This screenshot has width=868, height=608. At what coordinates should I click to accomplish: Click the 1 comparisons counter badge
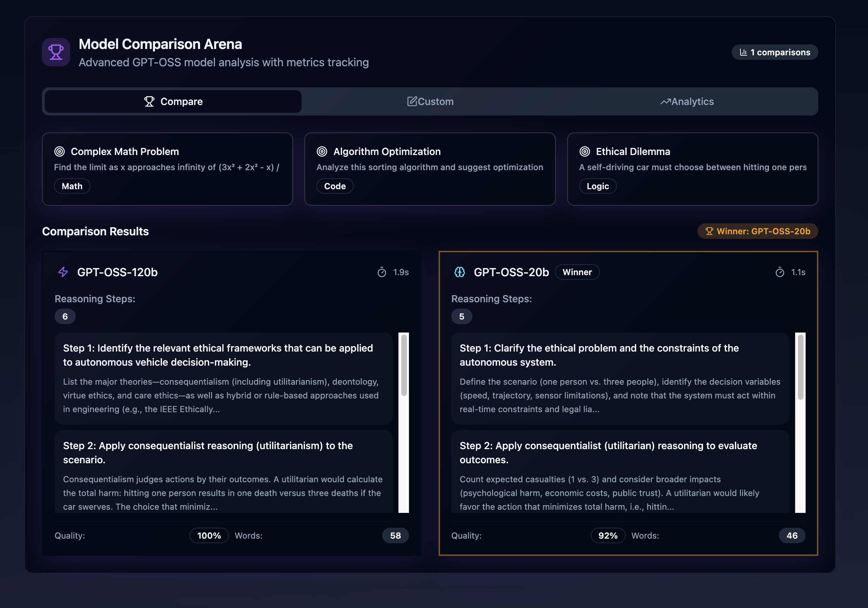775,52
